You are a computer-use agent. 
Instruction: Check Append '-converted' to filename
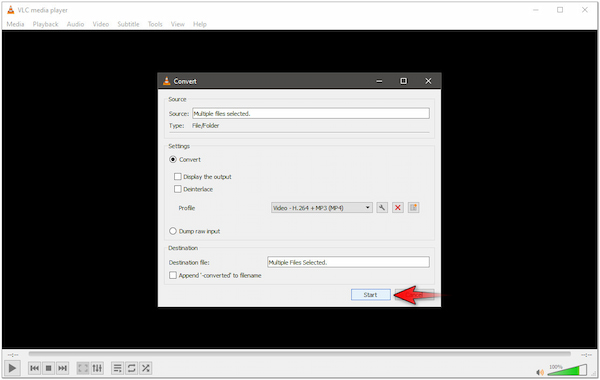pyautogui.click(x=173, y=275)
